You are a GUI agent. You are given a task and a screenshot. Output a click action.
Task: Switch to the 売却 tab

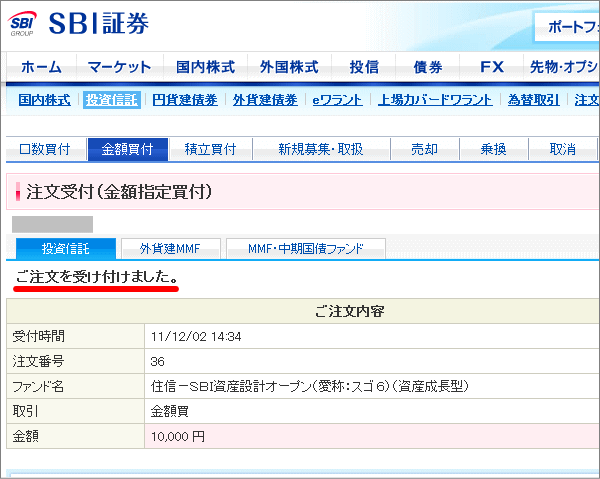(424, 149)
